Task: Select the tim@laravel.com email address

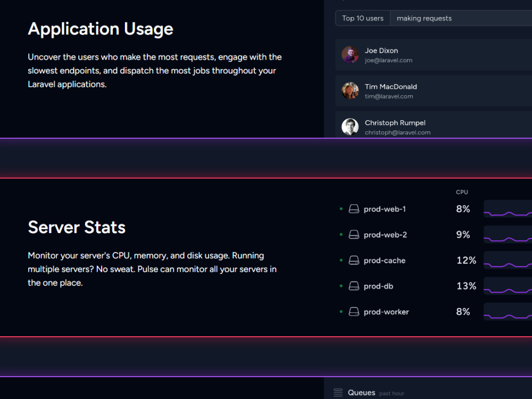Action: point(389,96)
